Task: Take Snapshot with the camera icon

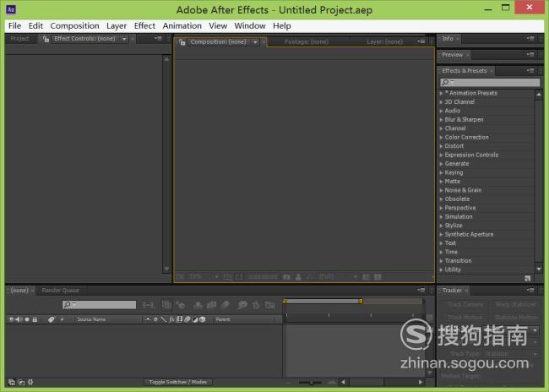Action: coord(286,277)
